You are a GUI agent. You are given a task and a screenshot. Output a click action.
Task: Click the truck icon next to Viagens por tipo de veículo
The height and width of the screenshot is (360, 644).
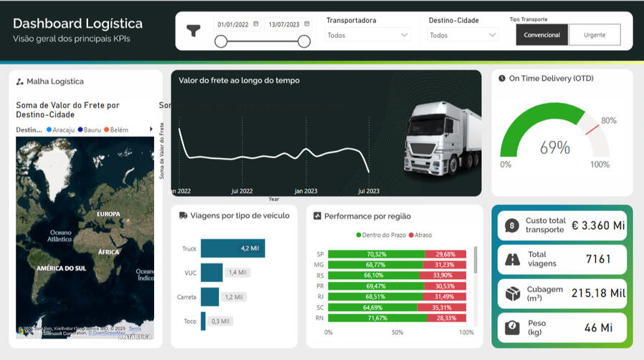183,215
